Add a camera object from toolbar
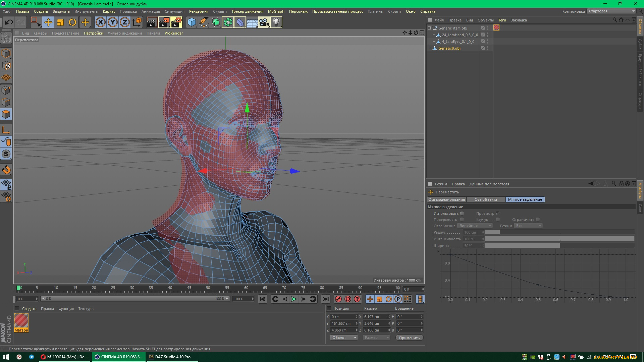The width and height of the screenshot is (644, 362). [x=264, y=22]
